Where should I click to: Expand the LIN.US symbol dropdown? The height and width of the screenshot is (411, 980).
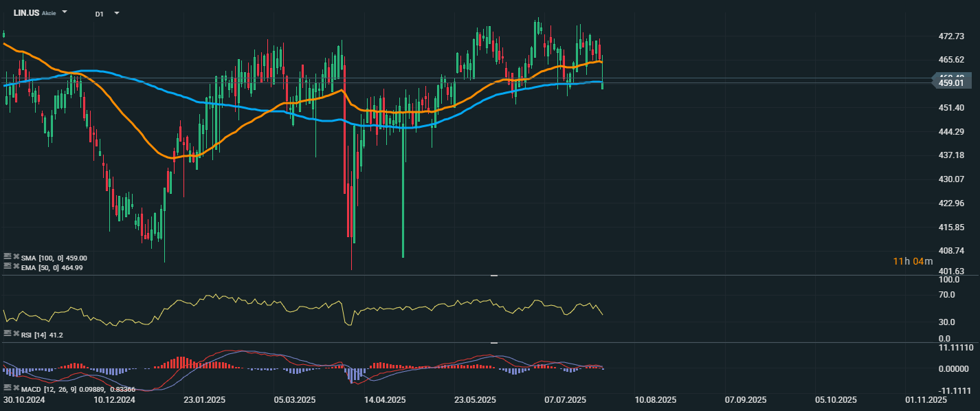tap(65, 12)
